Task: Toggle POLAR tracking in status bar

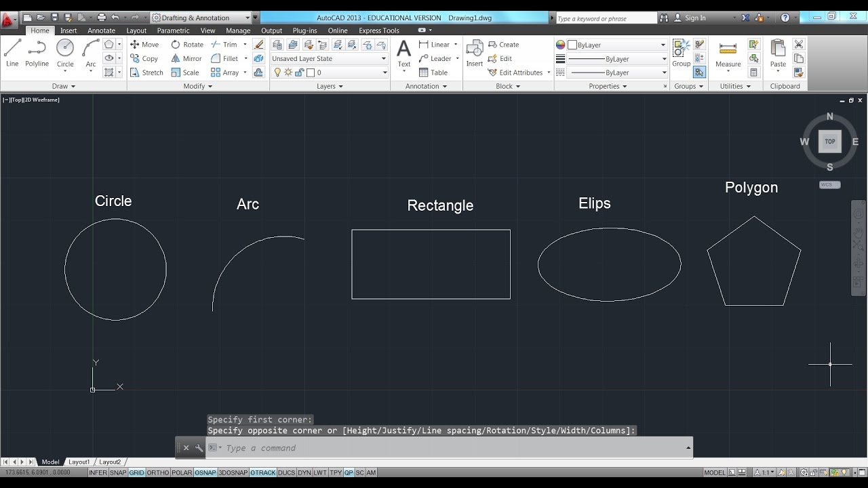Action: tap(182, 472)
